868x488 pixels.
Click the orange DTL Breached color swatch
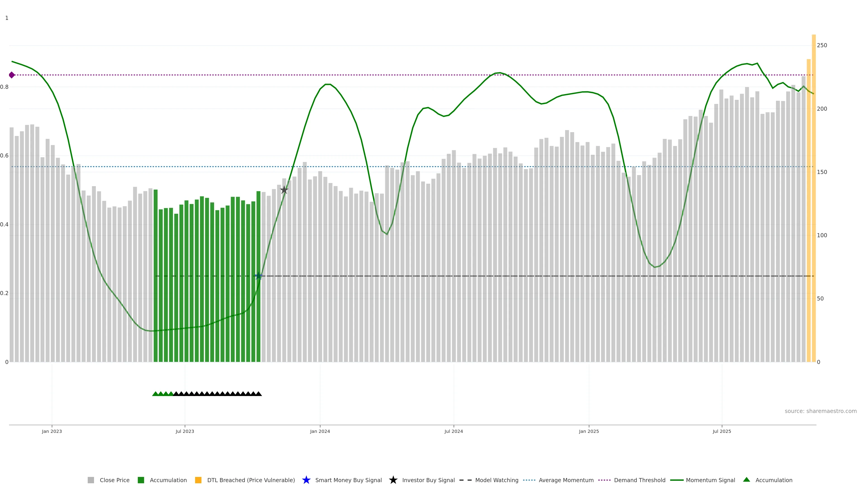point(198,480)
